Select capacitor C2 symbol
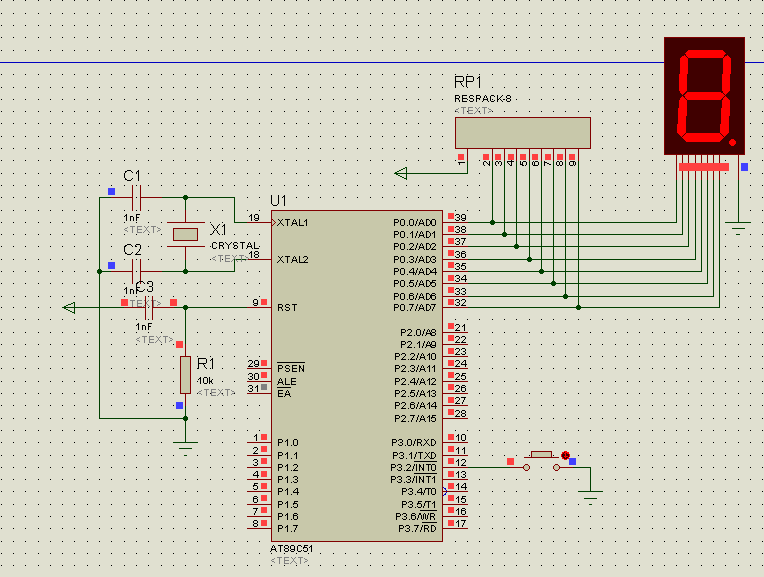The image size is (764, 577). (136, 271)
